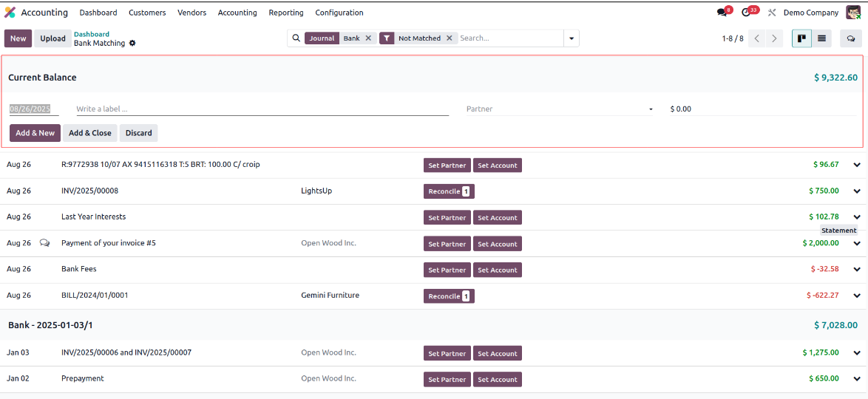Open the user avatar menu
868x399 pixels.
(x=853, y=13)
